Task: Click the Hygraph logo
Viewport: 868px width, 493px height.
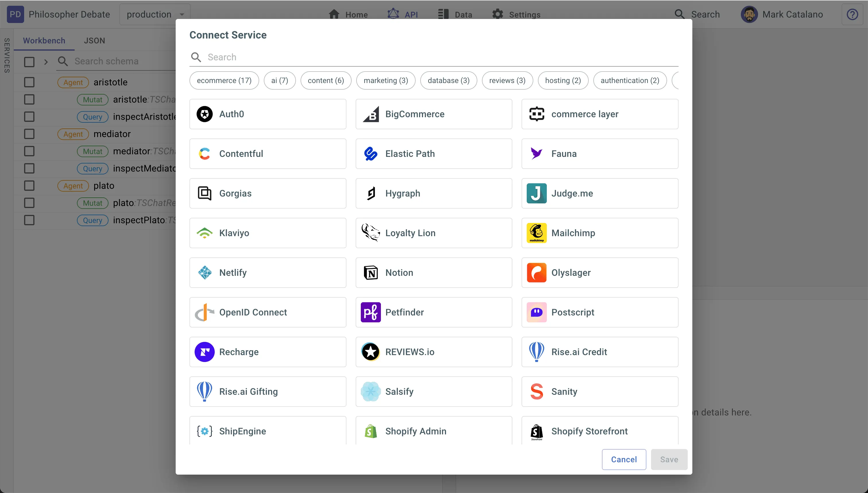Action: 371,193
